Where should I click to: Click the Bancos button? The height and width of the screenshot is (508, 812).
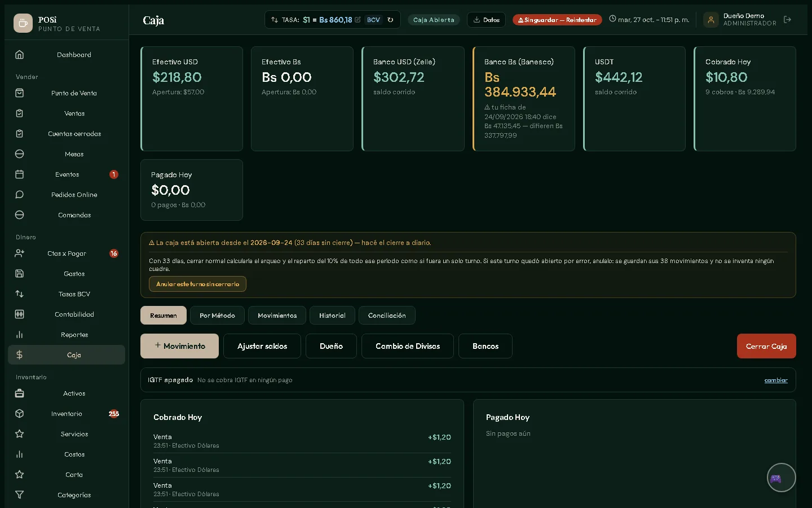tap(486, 346)
